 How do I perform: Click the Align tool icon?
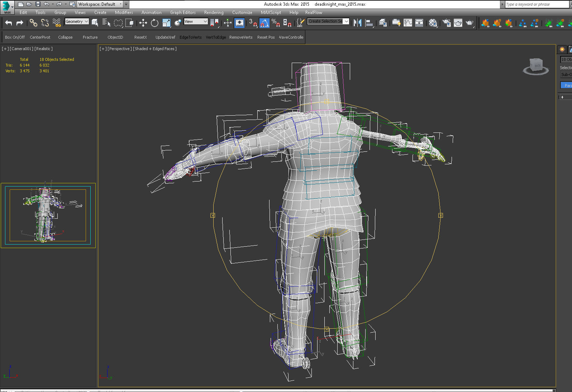[x=369, y=23]
